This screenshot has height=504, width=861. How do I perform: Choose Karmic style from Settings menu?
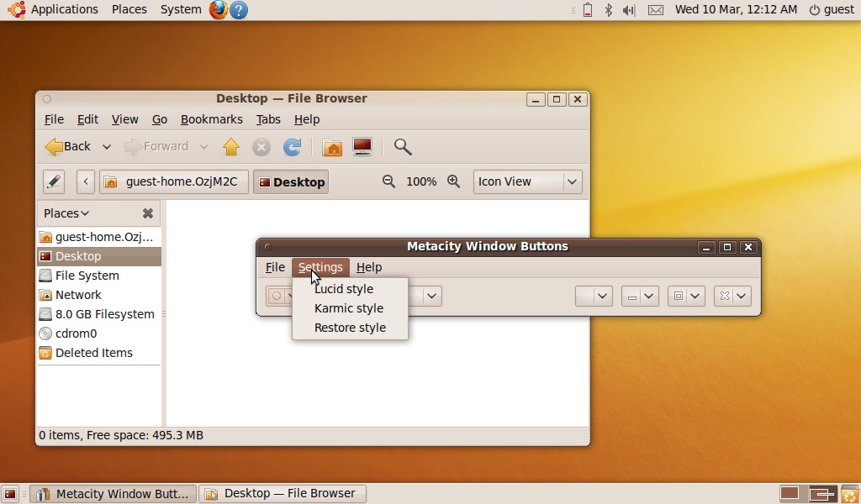pyautogui.click(x=350, y=308)
